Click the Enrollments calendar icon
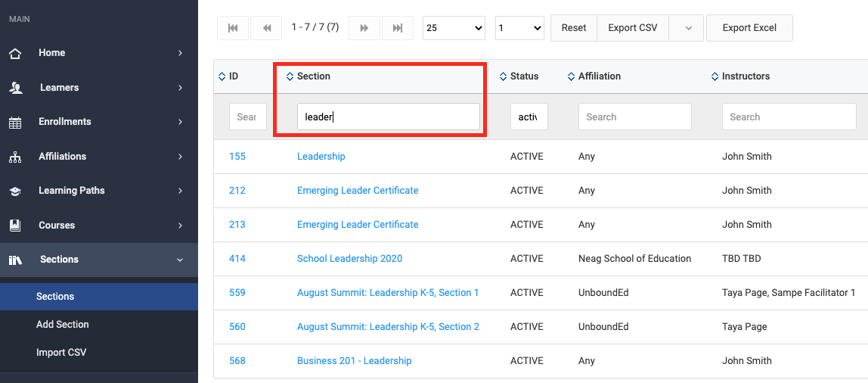This screenshot has height=383, width=868. coord(15,122)
